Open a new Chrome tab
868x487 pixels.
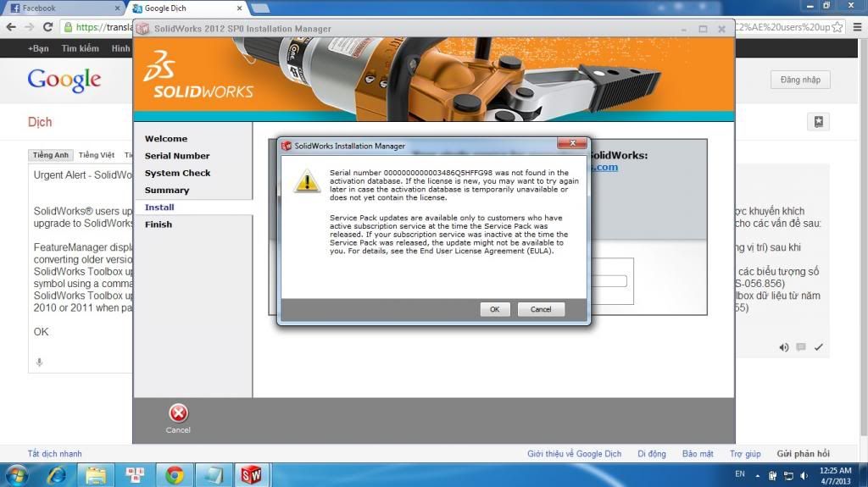(260, 8)
